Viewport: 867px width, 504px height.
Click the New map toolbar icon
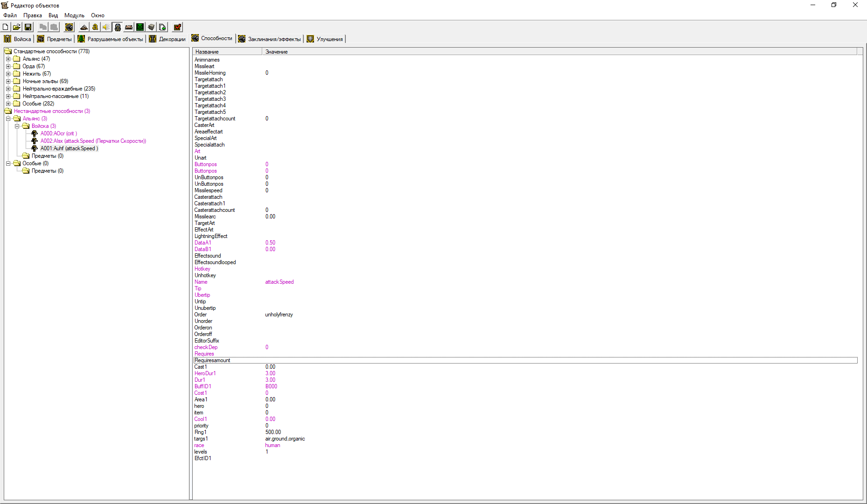pyautogui.click(x=6, y=27)
